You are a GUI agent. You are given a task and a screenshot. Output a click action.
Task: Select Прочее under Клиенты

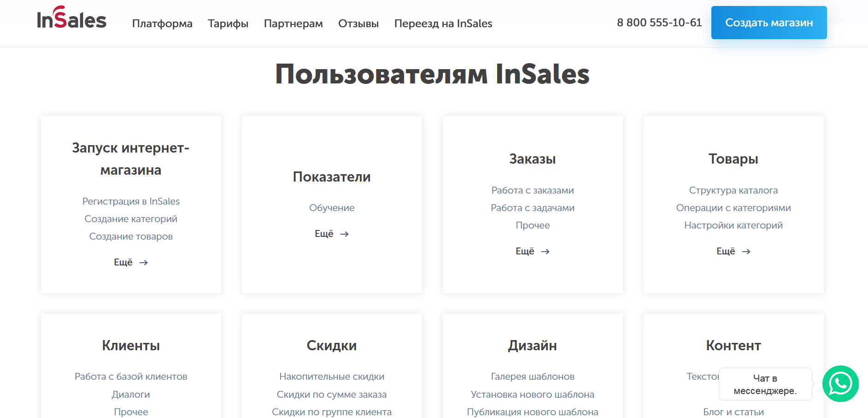(x=131, y=412)
